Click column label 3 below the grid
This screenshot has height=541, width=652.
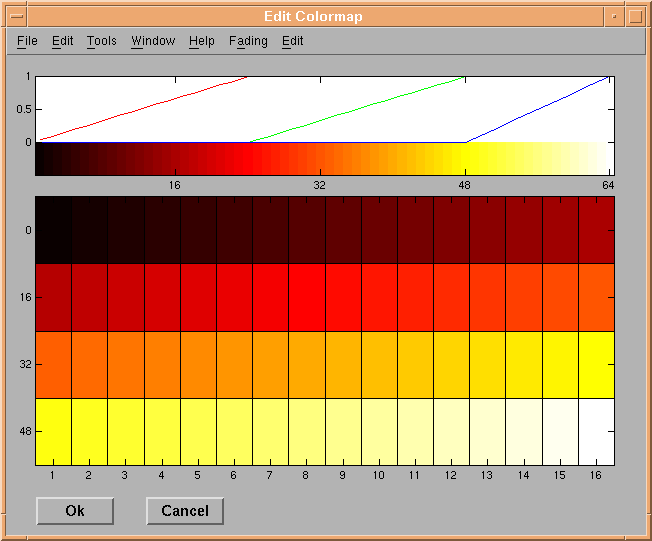coord(124,475)
